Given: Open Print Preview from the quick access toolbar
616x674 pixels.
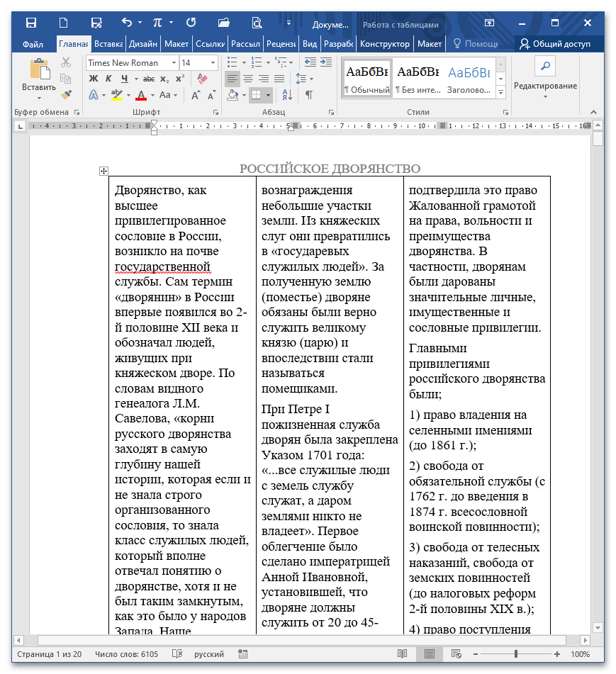Looking at the screenshot, I should [257, 23].
